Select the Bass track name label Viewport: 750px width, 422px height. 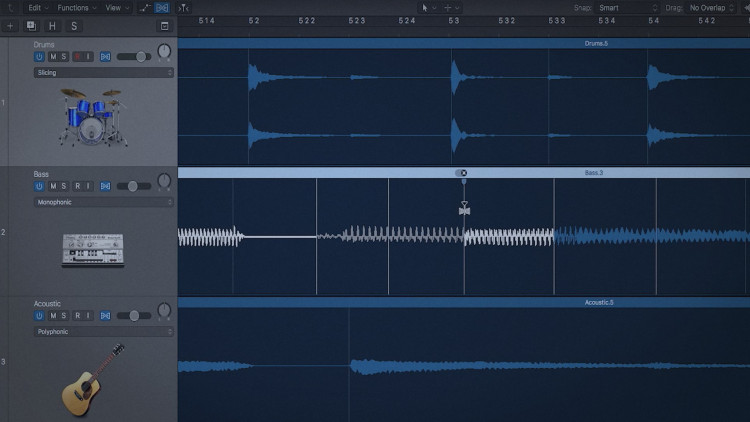pos(41,174)
